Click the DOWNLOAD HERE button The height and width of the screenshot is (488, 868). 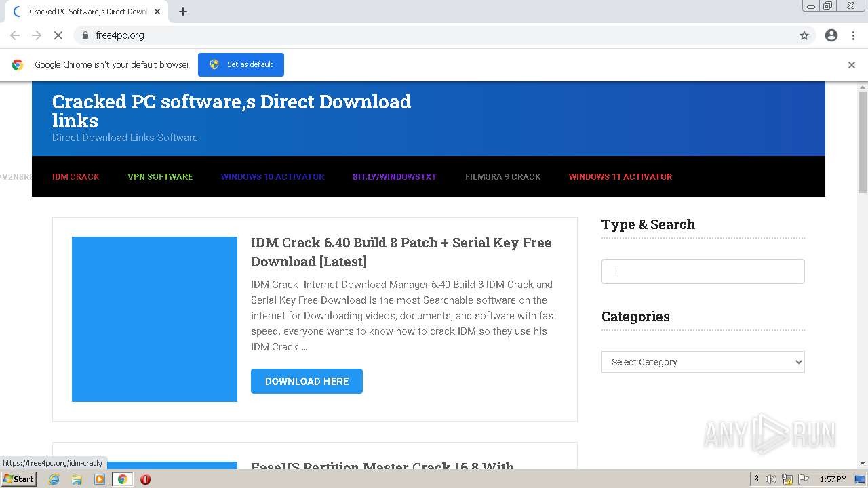point(307,381)
